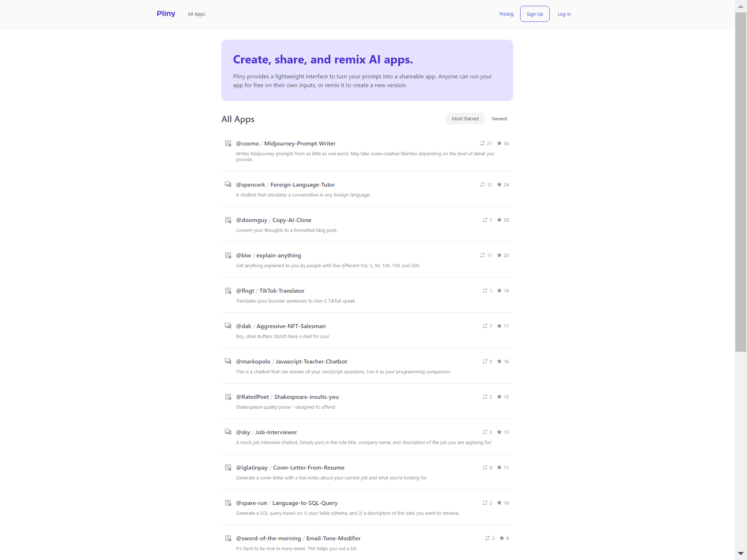This screenshot has height=560, width=747.
Task: Click the remix icon for explain-anything
Action: click(x=483, y=255)
